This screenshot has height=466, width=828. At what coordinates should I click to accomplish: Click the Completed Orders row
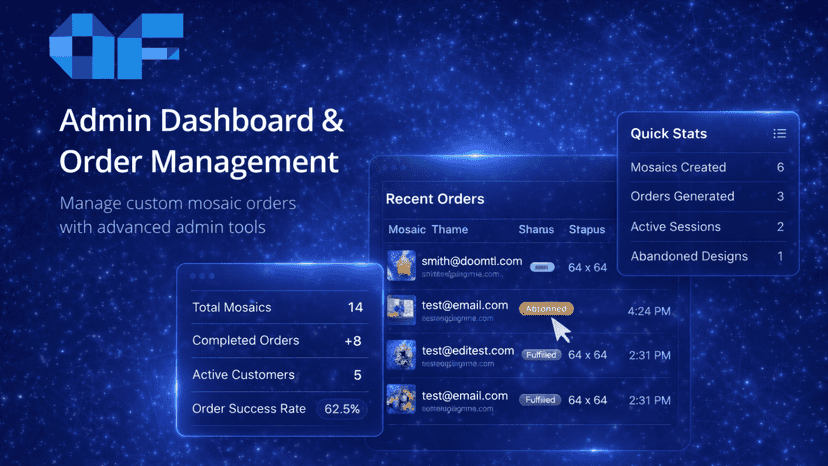tap(279, 341)
